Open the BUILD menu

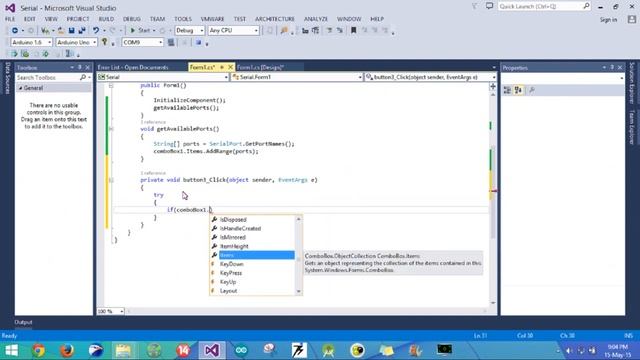click(x=106, y=19)
